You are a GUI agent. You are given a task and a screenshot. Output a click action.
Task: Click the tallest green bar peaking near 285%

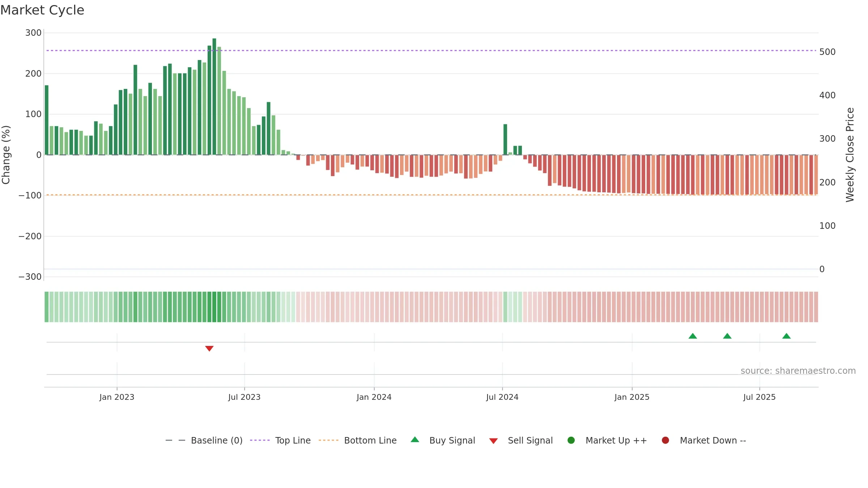pos(214,97)
